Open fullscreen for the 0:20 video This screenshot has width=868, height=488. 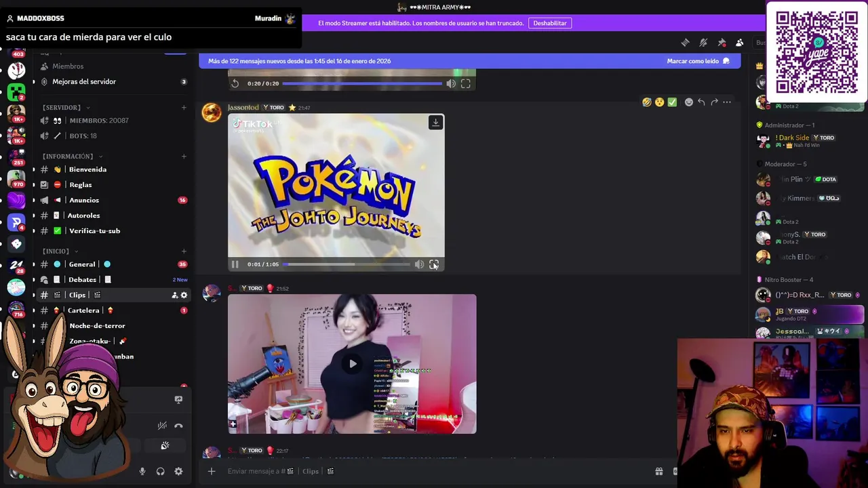[x=466, y=83]
